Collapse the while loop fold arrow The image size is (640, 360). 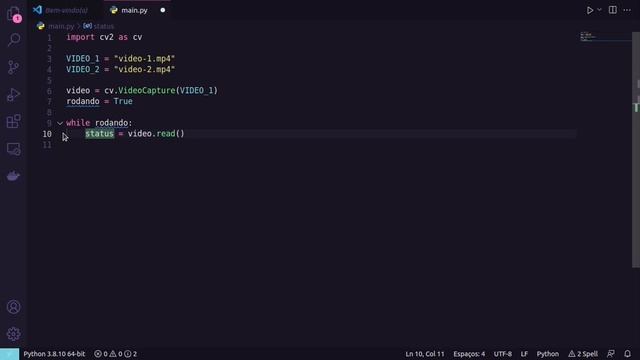pos(60,123)
